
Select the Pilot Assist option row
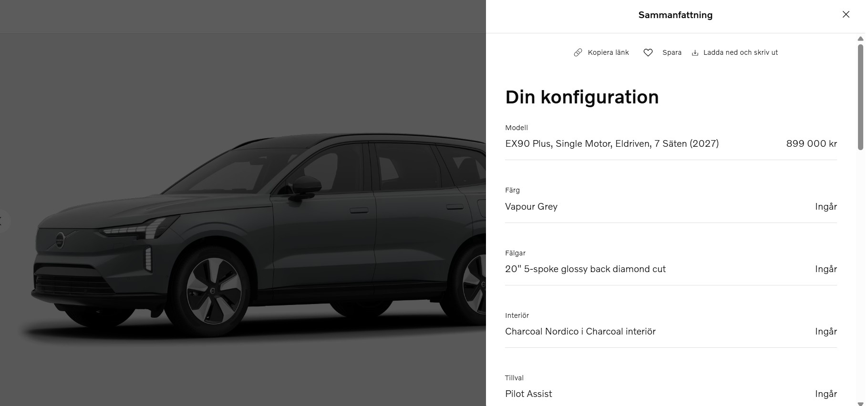tap(671, 394)
